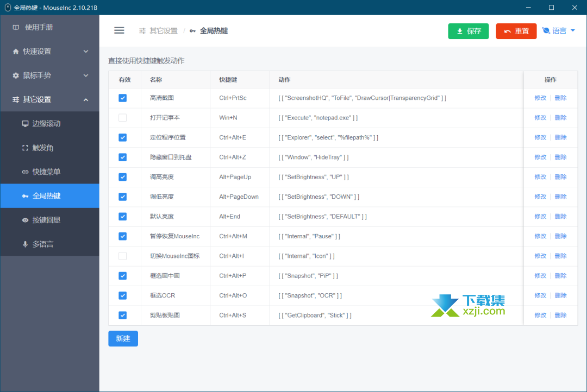Open the 使用手册 menu item
Image resolution: width=587 pixels, height=392 pixels.
tap(50, 27)
